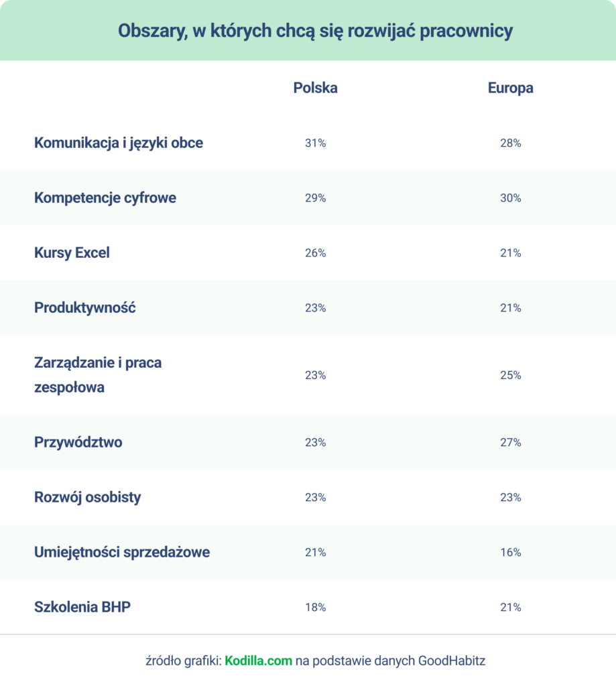Select the Polska column header

click(x=315, y=88)
